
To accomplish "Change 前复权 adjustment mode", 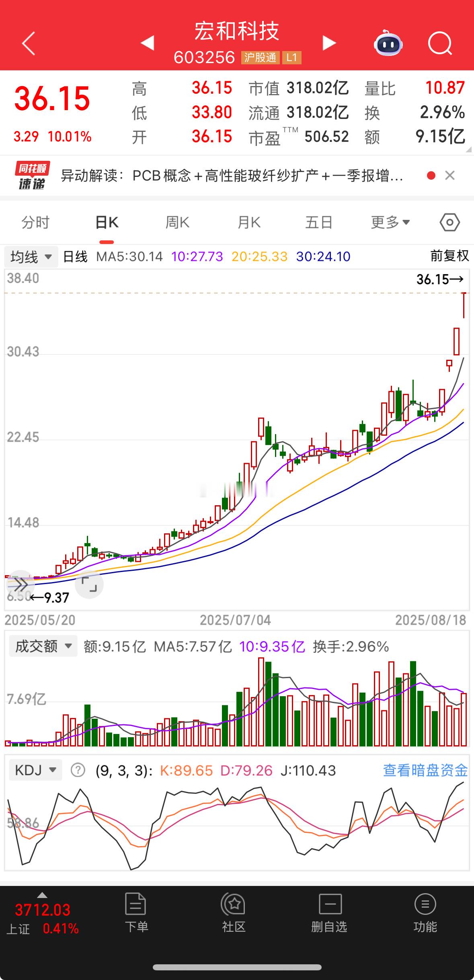I will pos(449,256).
